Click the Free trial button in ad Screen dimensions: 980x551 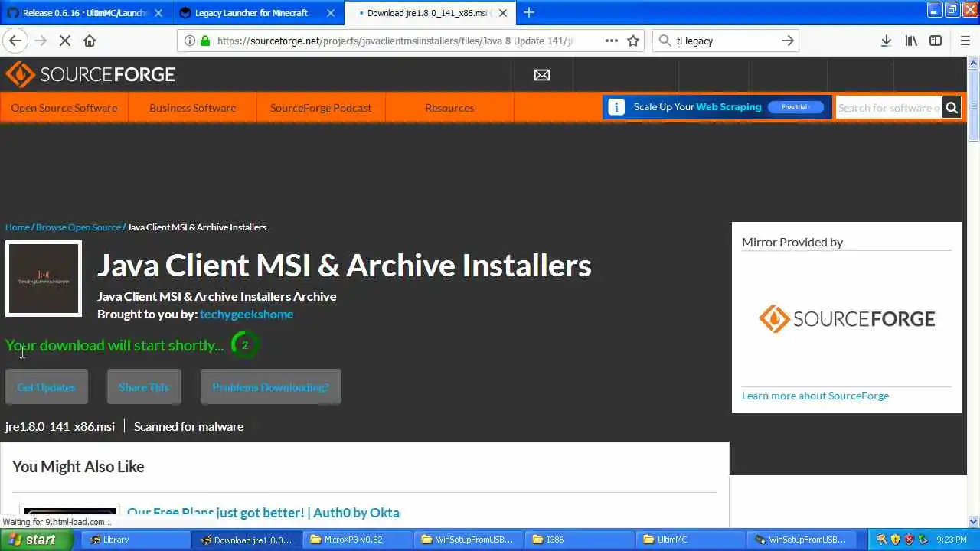pyautogui.click(x=795, y=107)
